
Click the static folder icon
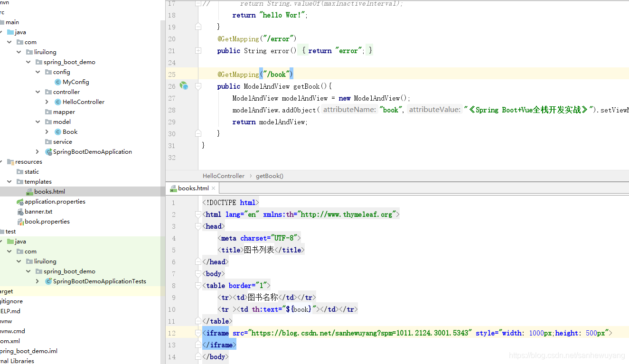(20, 172)
